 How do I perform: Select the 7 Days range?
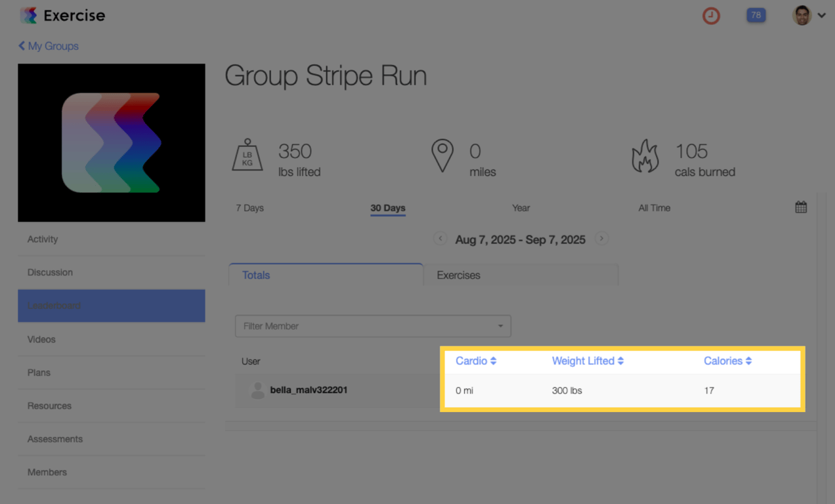[x=249, y=208]
